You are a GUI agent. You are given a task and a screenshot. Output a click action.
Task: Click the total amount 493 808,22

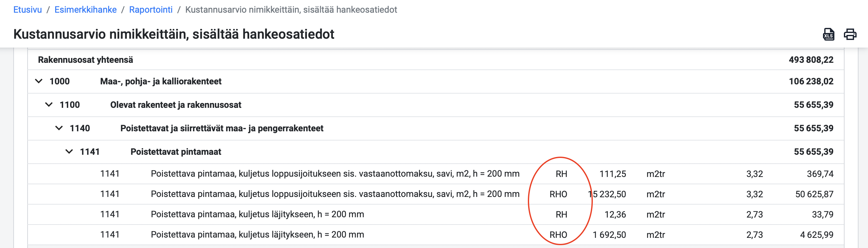[x=811, y=60]
